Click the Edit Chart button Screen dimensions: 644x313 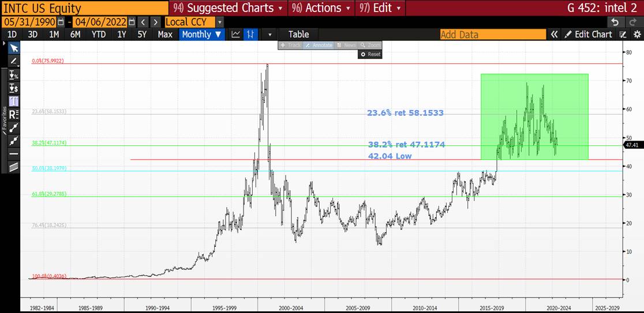(589, 35)
